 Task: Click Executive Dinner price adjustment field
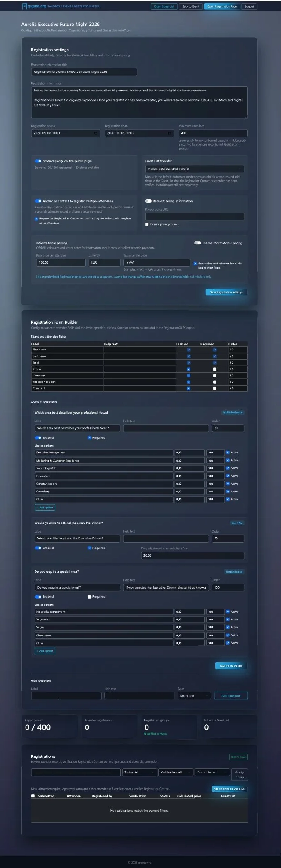coord(193,556)
